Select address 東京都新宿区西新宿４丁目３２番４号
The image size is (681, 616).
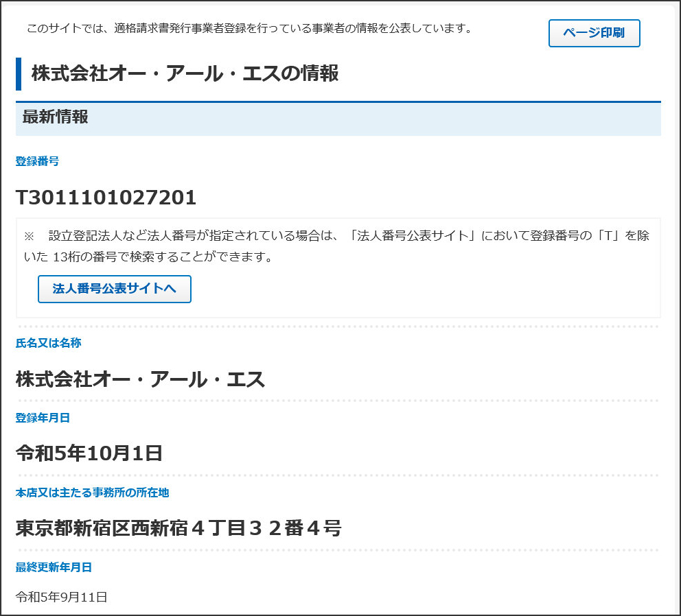tap(178, 528)
